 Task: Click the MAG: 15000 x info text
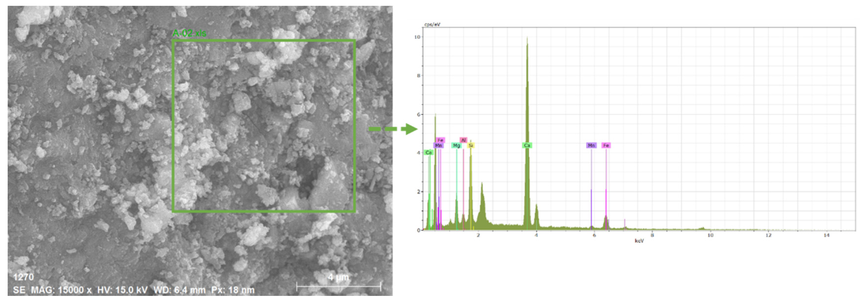click(x=61, y=290)
